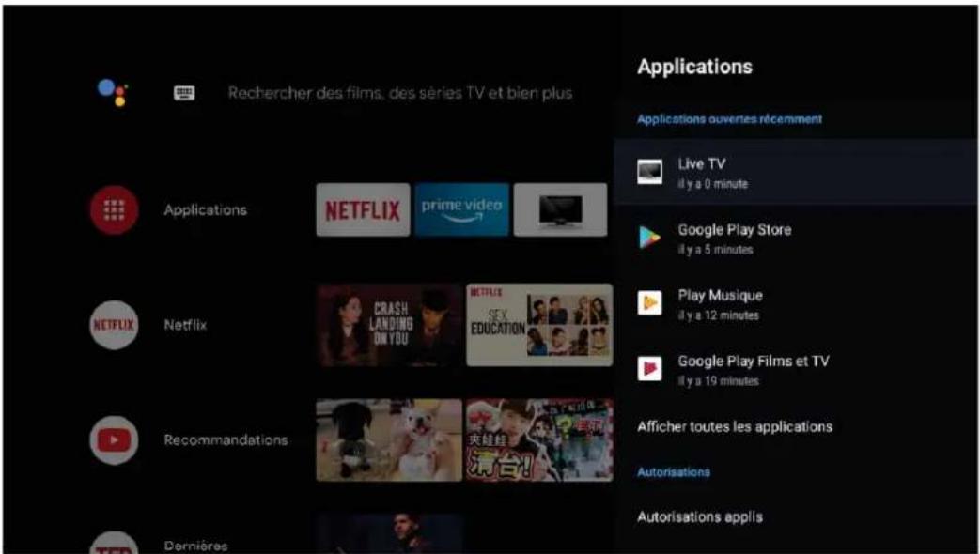Open Google Play Films et TV entry
The height and width of the screenshot is (554, 980).
pos(796,369)
